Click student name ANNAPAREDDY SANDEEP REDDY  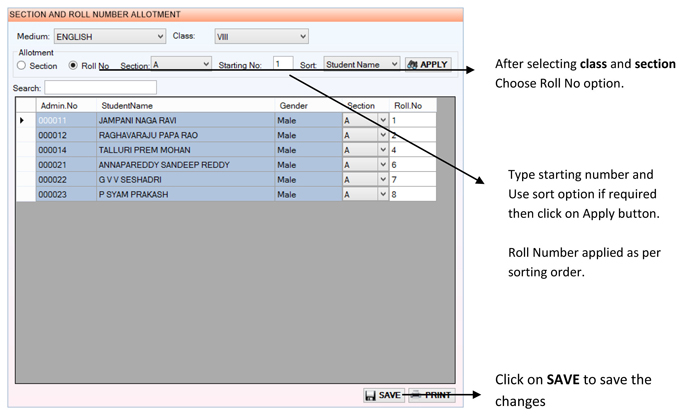coord(186,165)
